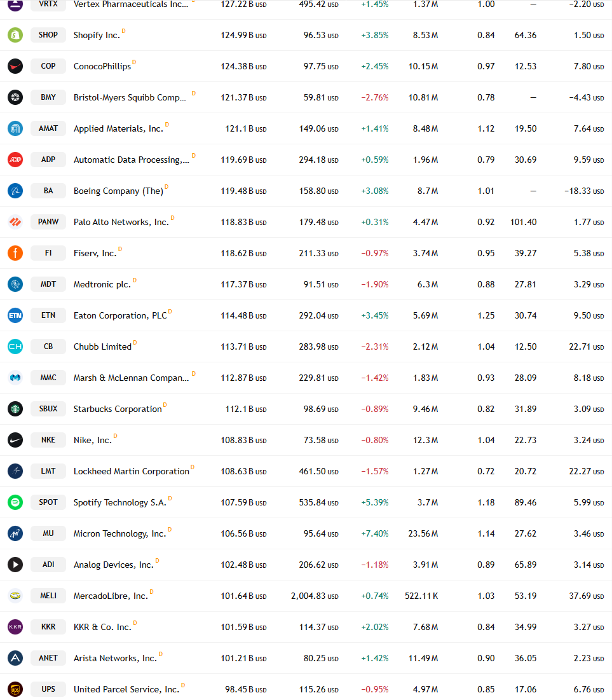The image size is (612, 700).
Task: Open the Arista Networks, Inc. link
Action: coord(115,658)
